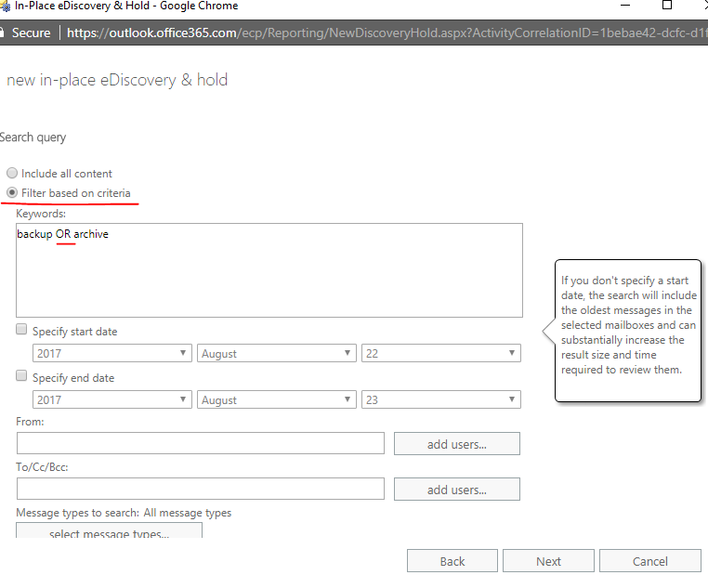Click add users button next to To/Cc/Bcc
708x588 pixels.
(456, 490)
